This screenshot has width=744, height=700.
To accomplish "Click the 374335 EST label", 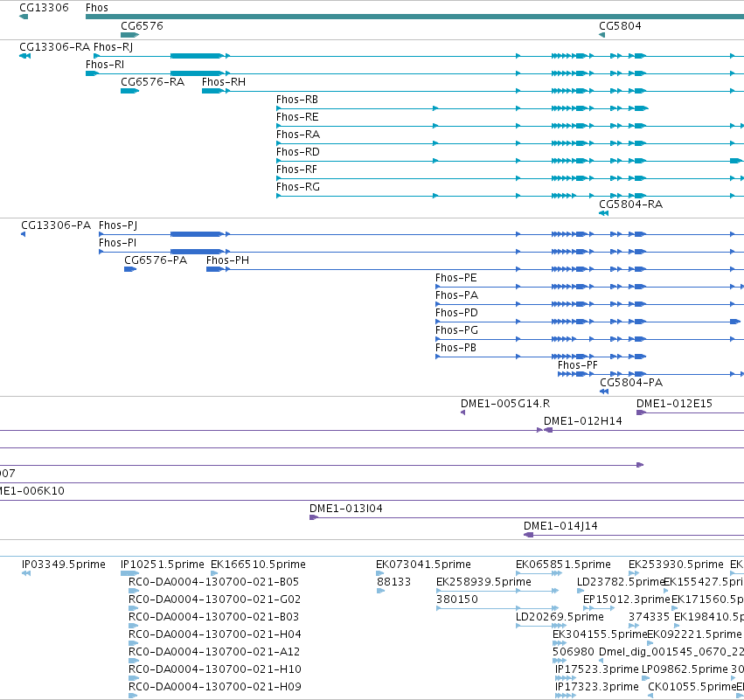I will [649, 617].
